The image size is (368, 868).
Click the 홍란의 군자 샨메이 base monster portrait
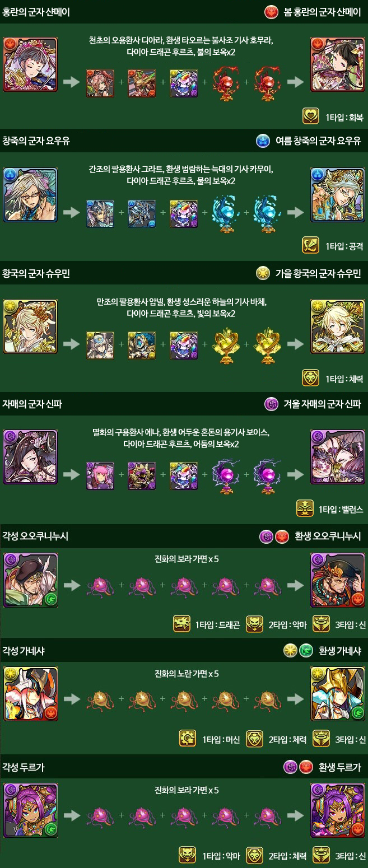(30, 64)
